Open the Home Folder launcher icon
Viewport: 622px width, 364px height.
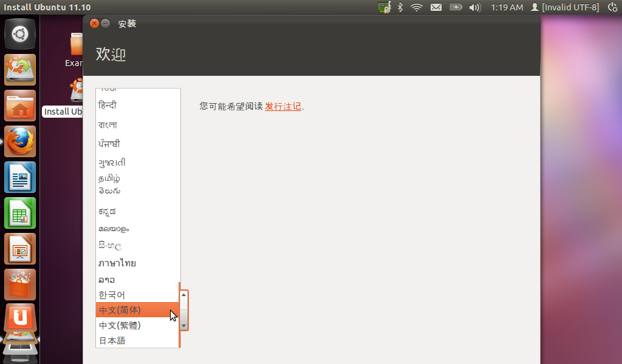pyautogui.click(x=20, y=106)
